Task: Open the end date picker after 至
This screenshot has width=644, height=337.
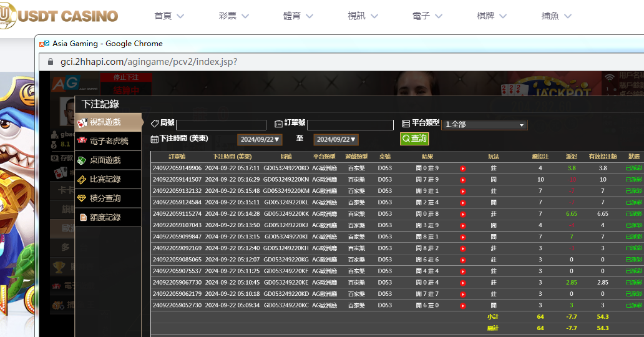Action: tap(336, 140)
